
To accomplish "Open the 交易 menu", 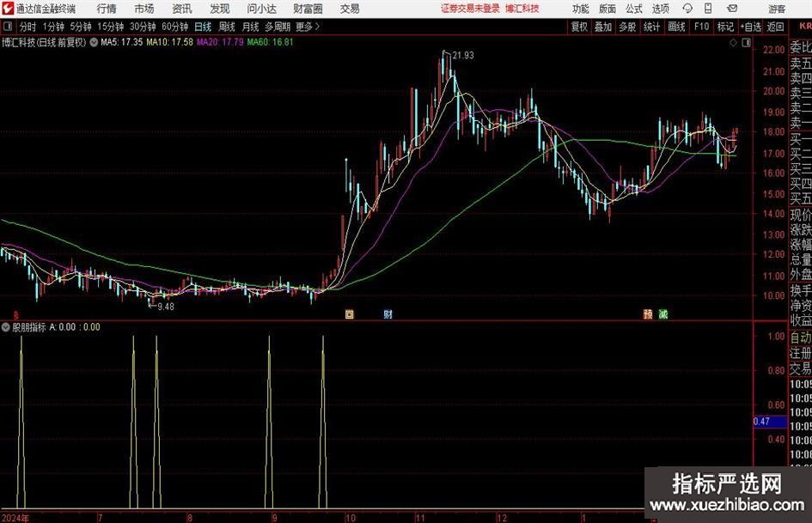I will pyautogui.click(x=350, y=9).
